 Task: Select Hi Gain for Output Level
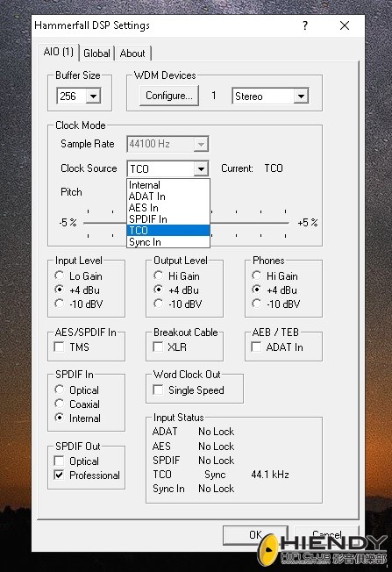coord(176,276)
